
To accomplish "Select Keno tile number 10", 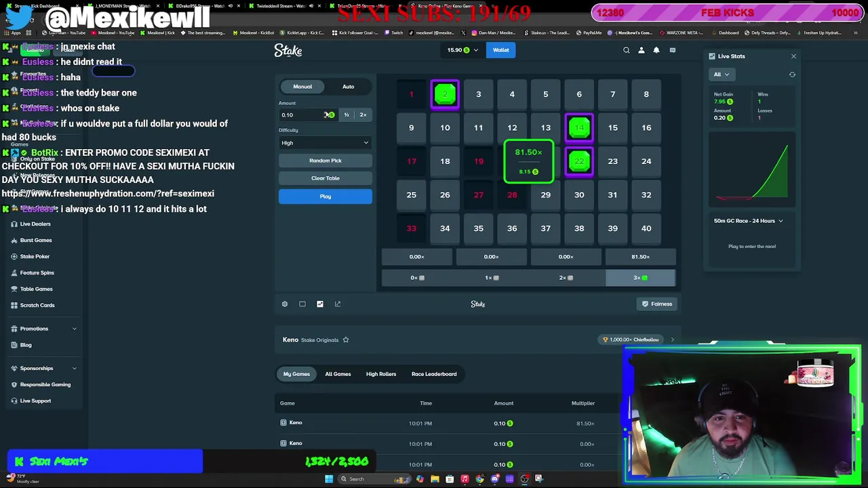I will 445,128.
